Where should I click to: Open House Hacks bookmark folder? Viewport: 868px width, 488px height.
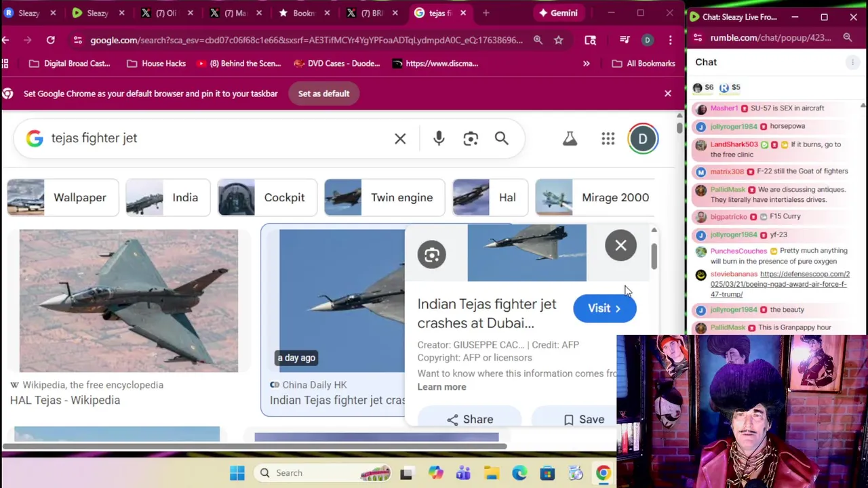[x=157, y=63]
